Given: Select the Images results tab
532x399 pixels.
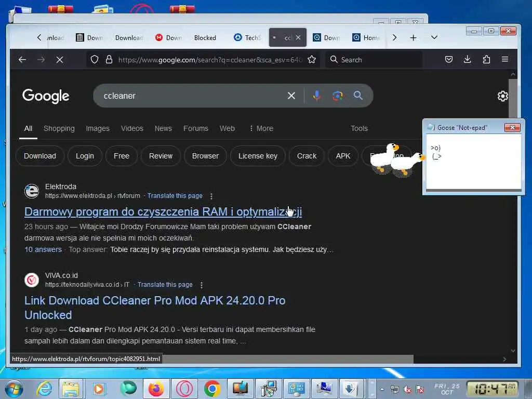Looking at the screenshot, I should pyautogui.click(x=98, y=128).
